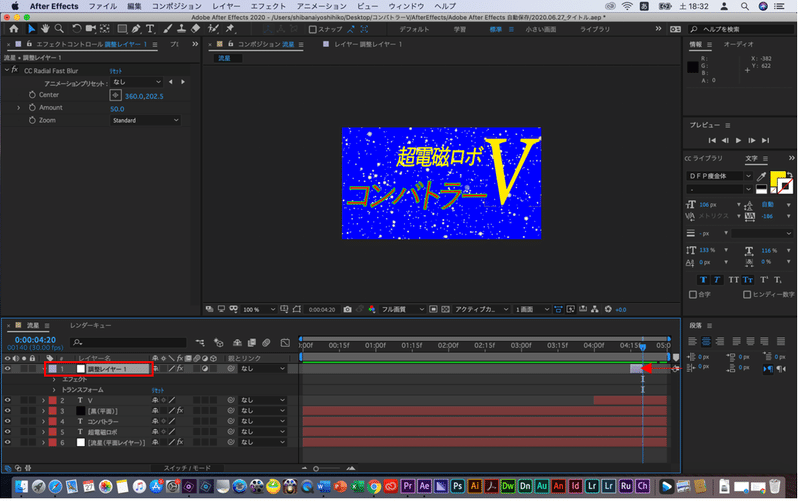Select the Pan Behind anchor tool
Viewport: 800px width, 501px height.
[x=105, y=29]
